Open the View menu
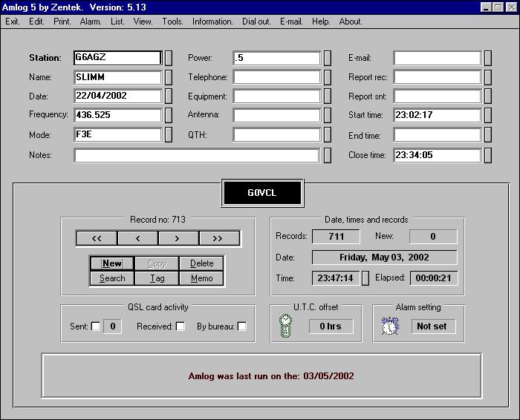520x420 pixels. (143, 22)
